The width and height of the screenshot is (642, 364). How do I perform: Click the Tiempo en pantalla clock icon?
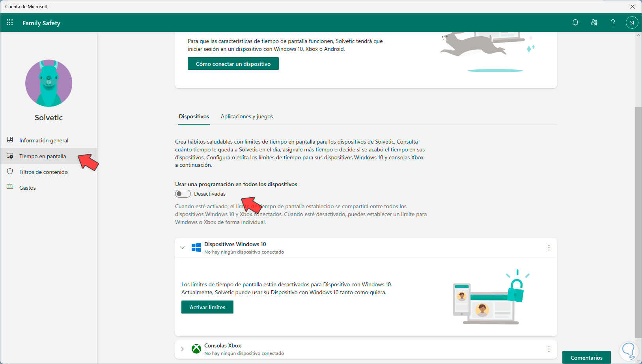click(x=10, y=156)
